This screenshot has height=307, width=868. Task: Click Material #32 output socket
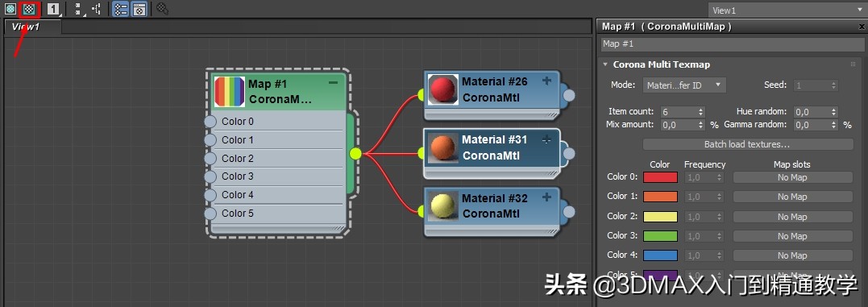pyautogui.click(x=569, y=211)
